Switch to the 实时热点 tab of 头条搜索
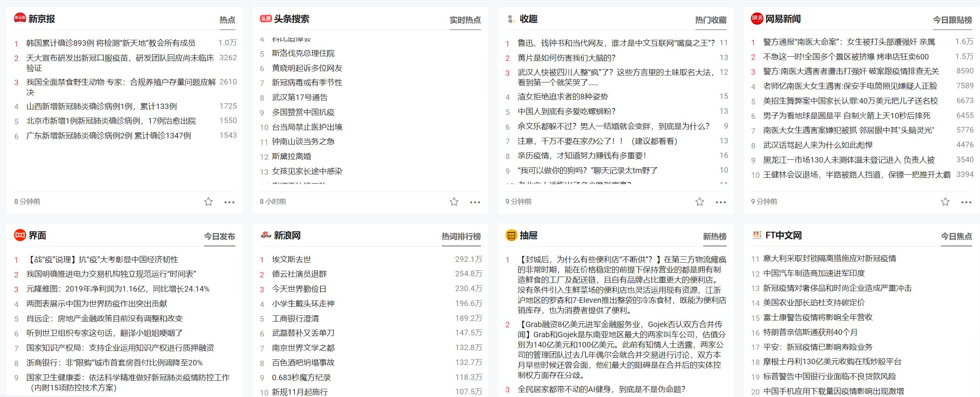This screenshot has height=397, width=980. (465, 20)
